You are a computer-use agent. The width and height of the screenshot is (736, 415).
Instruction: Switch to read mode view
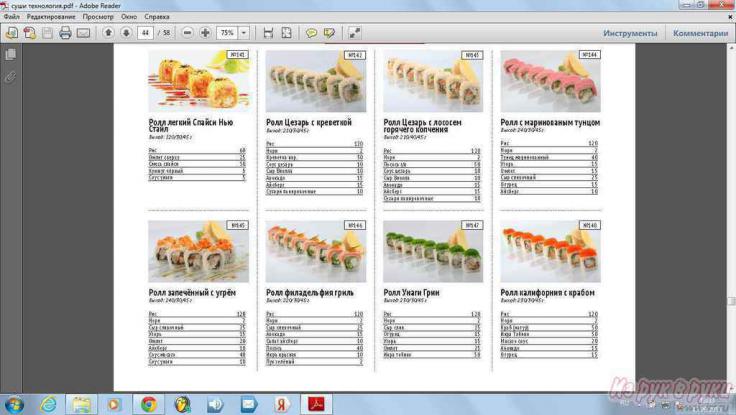355,33
